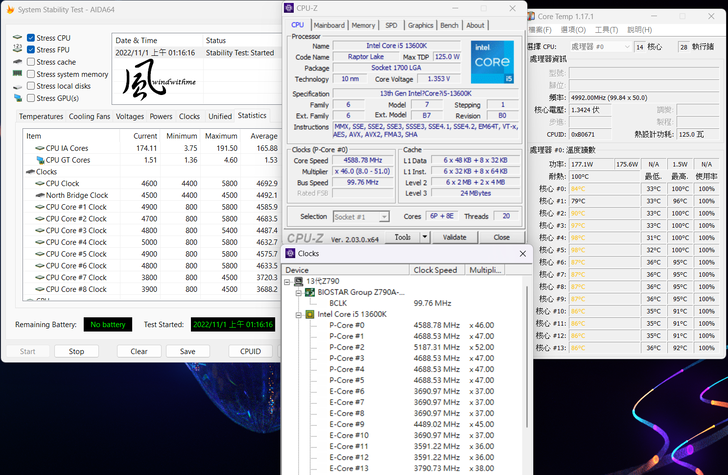Click the Intel Core i5 logo in CPU-Z

point(492,61)
